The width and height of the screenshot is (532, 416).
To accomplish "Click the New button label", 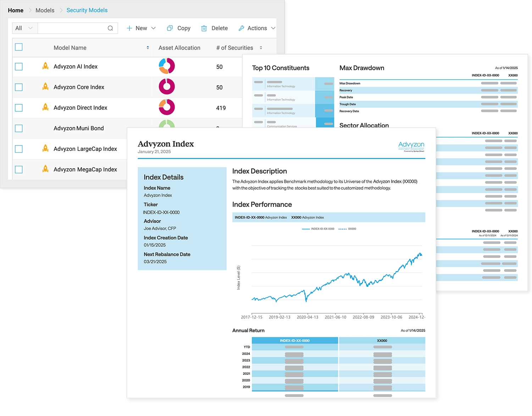I will pos(141,28).
